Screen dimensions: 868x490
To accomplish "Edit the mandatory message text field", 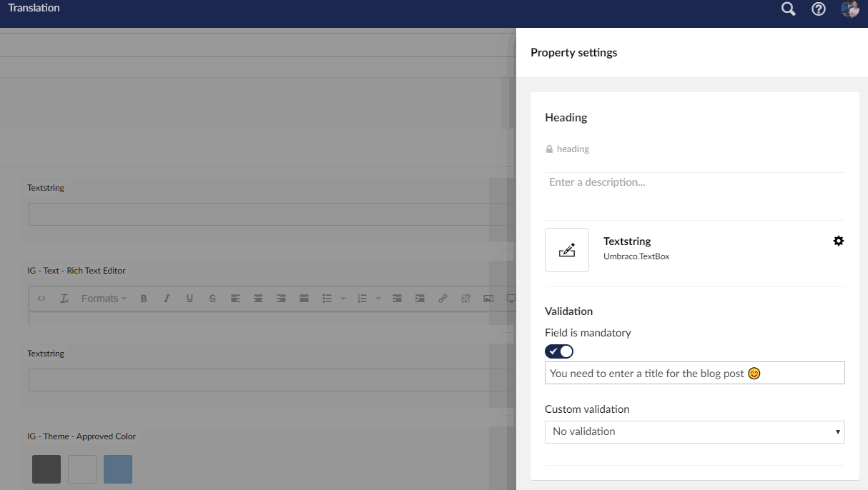I will point(695,373).
